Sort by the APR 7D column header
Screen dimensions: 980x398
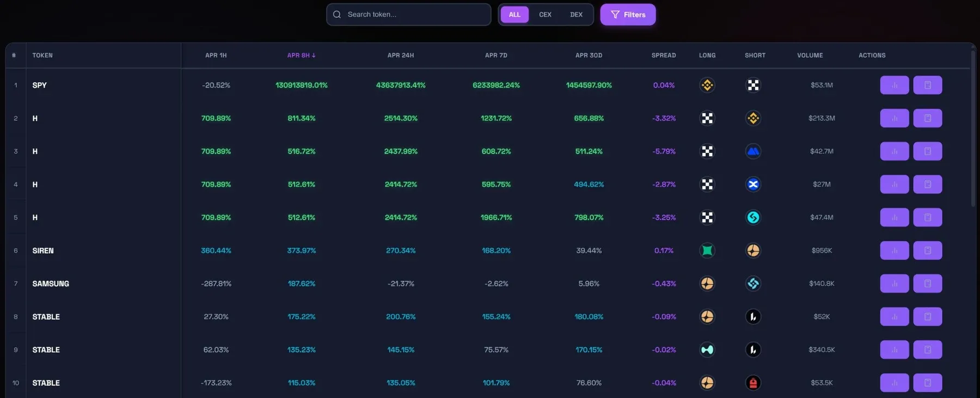point(496,56)
